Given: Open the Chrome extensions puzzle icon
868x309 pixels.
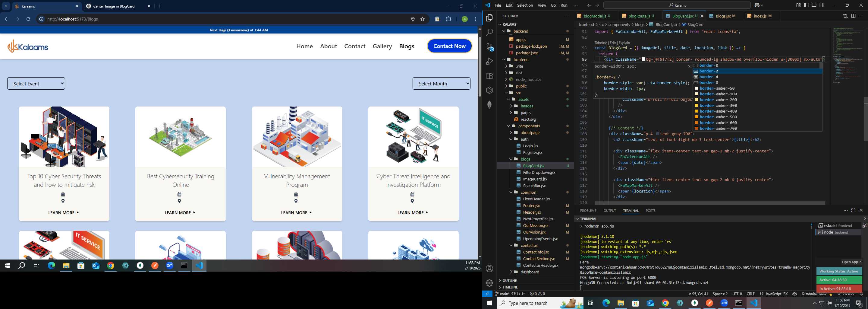Looking at the screenshot, I should pos(448,19).
